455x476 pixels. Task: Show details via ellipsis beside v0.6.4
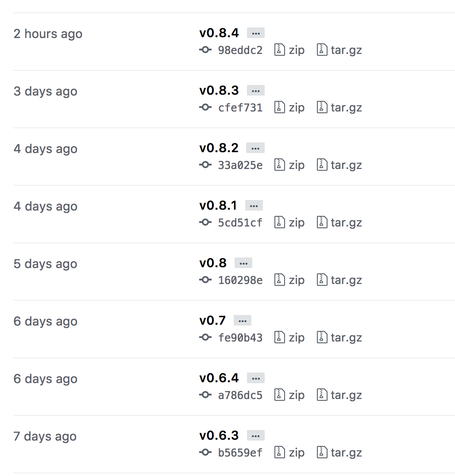coord(255,378)
